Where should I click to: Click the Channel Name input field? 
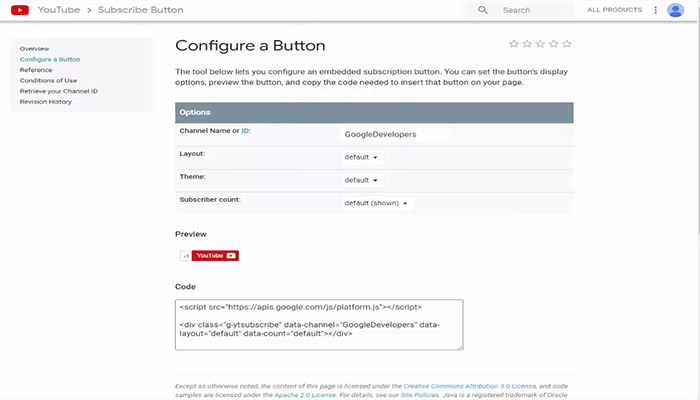pyautogui.click(x=395, y=133)
